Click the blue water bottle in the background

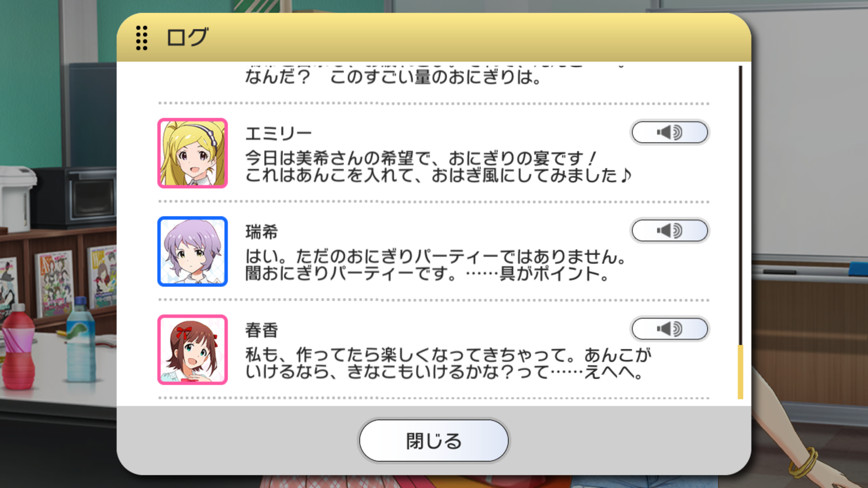point(81,340)
